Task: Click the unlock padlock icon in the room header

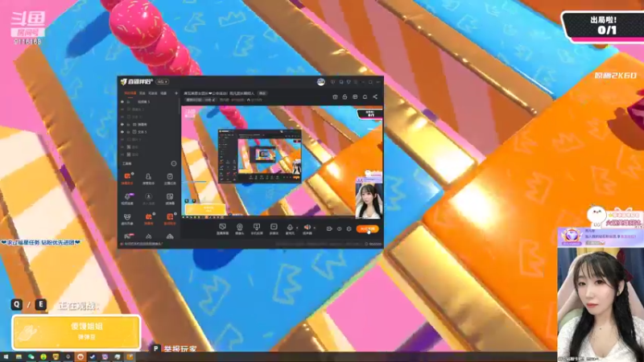Action: 345,97
